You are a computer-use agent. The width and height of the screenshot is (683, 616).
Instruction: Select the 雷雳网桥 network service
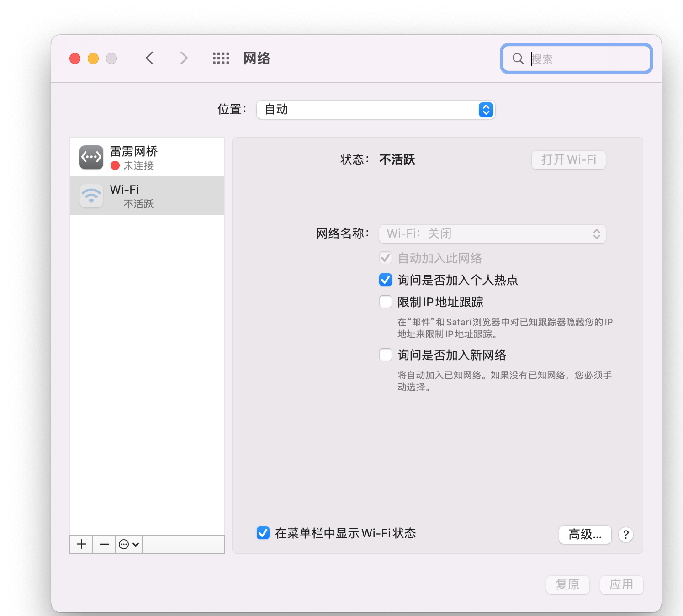[x=146, y=157]
